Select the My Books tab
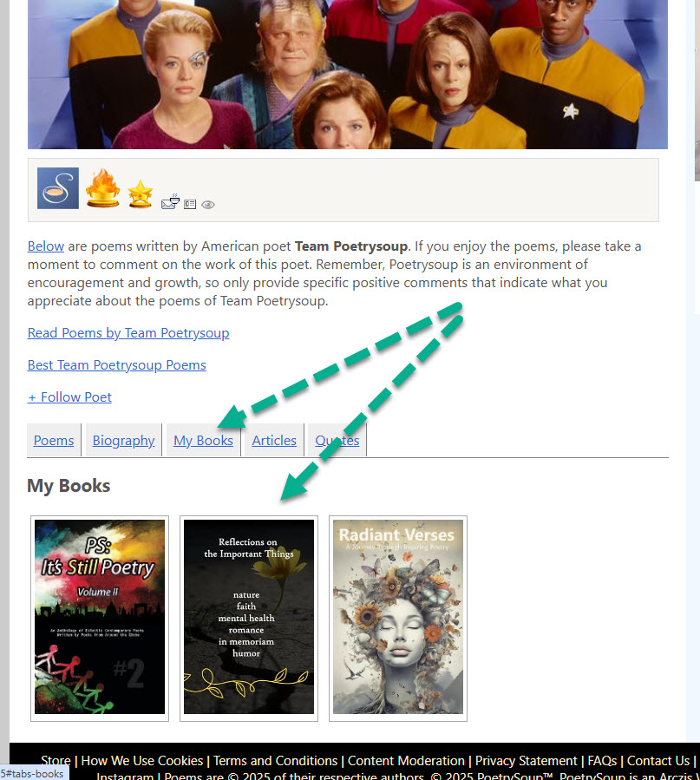The height and width of the screenshot is (780, 700). pyautogui.click(x=203, y=440)
